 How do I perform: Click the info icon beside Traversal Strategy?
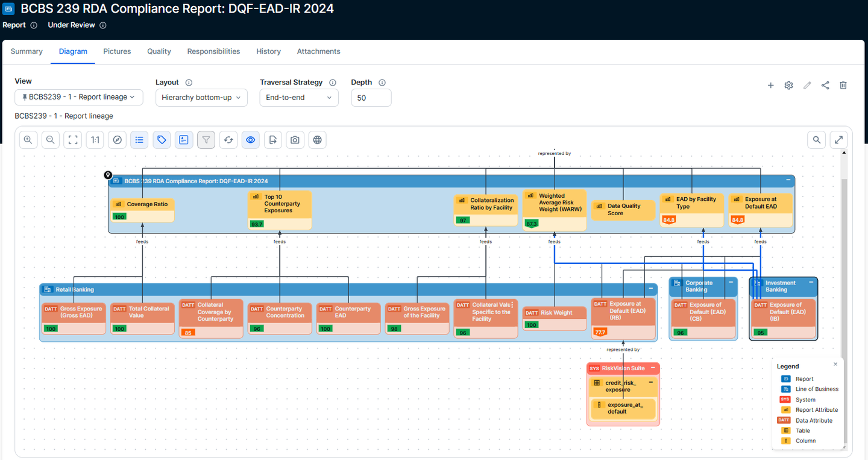point(333,83)
